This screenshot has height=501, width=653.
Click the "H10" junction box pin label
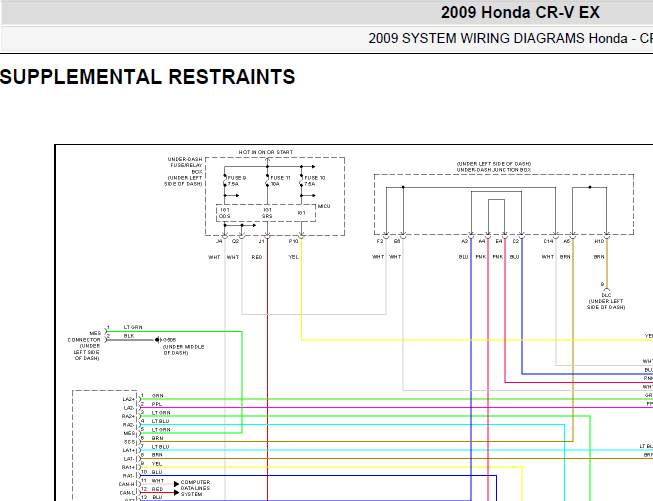pos(599,242)
